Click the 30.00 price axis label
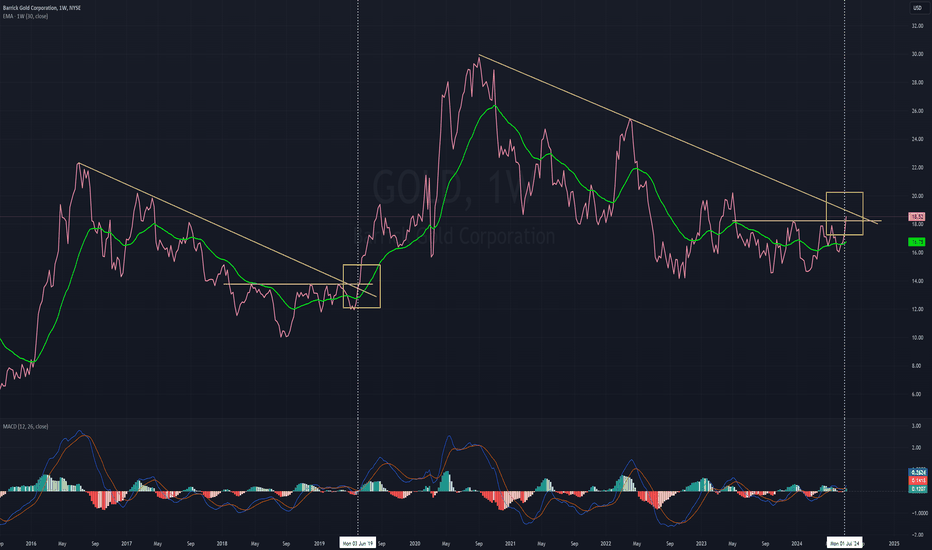This screenshot has width=932, height=550. 917,54
